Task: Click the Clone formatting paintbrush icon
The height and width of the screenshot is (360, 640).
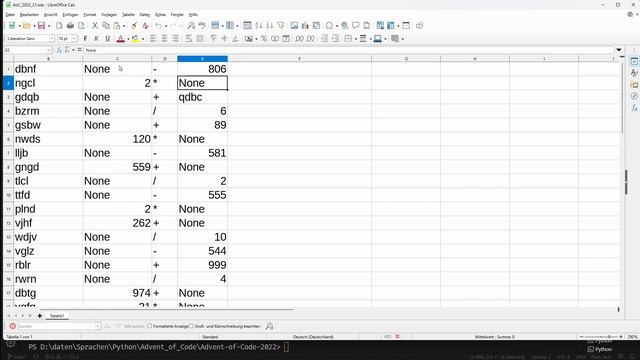Action: (x=134, y=26)
